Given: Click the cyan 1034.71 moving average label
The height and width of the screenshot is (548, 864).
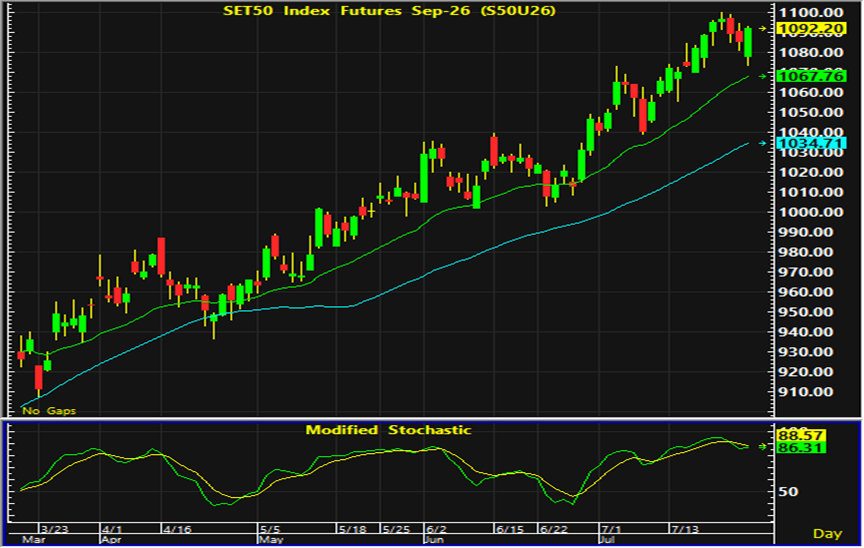Looking at the screenshot, I should click(x=811, y=143).
